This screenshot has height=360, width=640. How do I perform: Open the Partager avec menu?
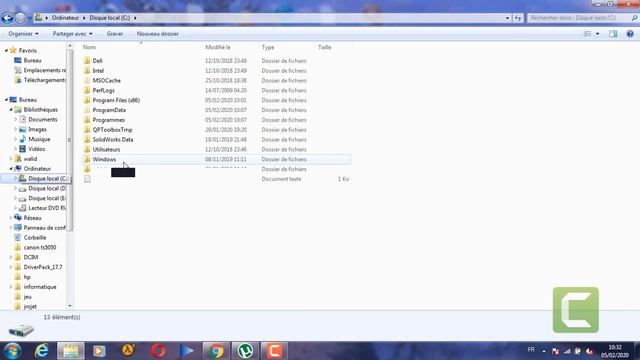72,34
